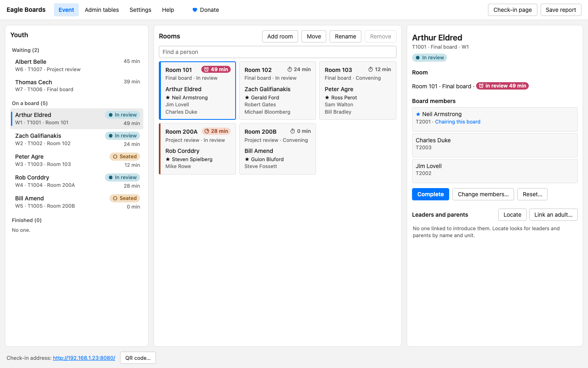Select Zach Galifianakis in the youth list
The image size is (588, 368).
coord(77,139)
